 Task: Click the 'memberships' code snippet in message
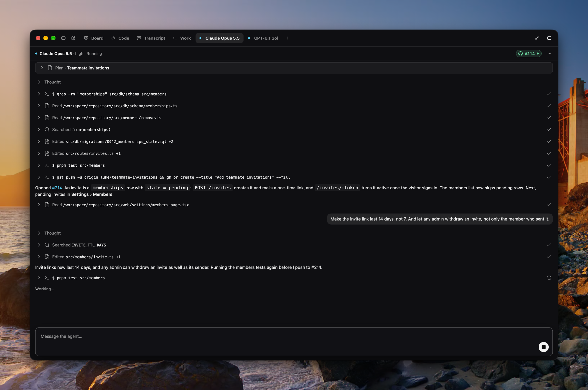tap(108, 188)
